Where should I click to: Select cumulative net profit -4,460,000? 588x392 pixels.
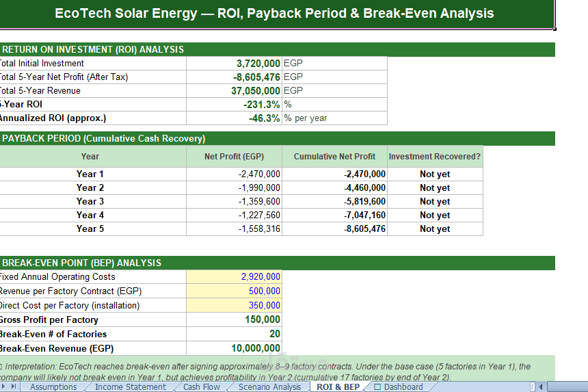click(334, 188)
